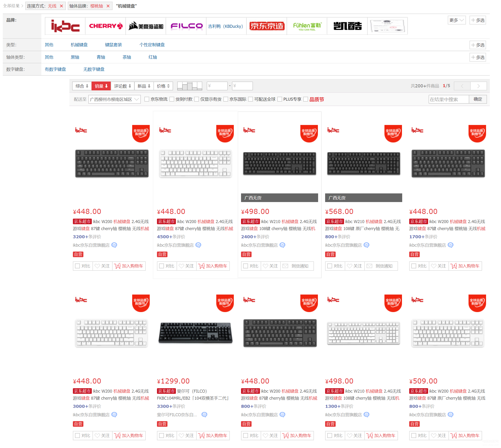Add ¥509.00 W200 keyboard to cart
The width and height of the screenshot is (501, 448).
click(465, 435)
